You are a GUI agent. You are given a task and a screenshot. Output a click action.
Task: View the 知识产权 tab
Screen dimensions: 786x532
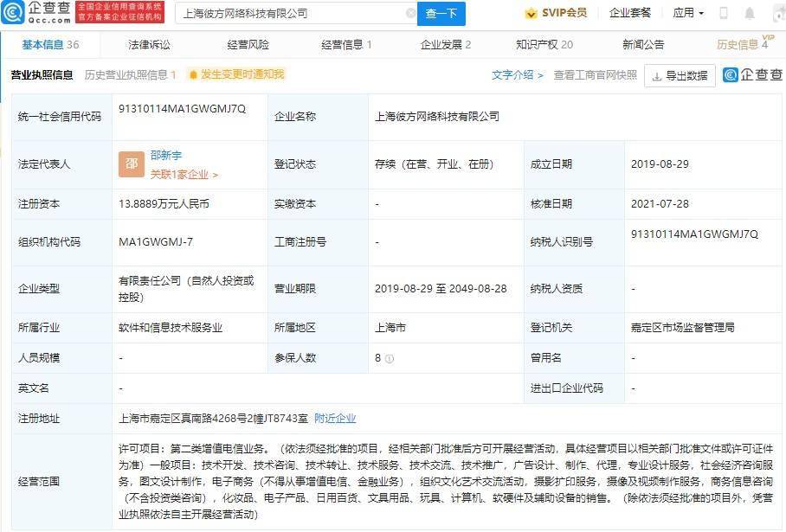pyautogui.click(x=544, y=45)
